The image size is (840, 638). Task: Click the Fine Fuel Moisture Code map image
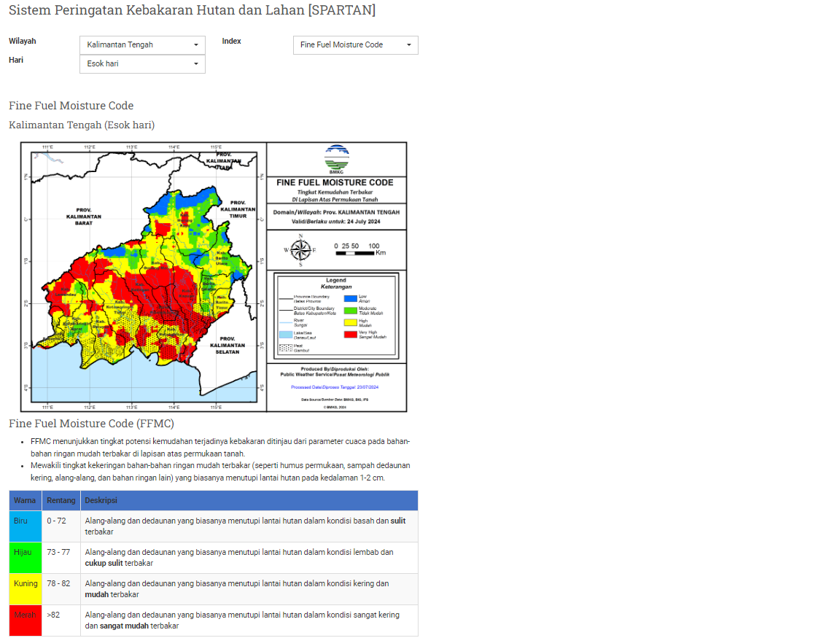214,277
